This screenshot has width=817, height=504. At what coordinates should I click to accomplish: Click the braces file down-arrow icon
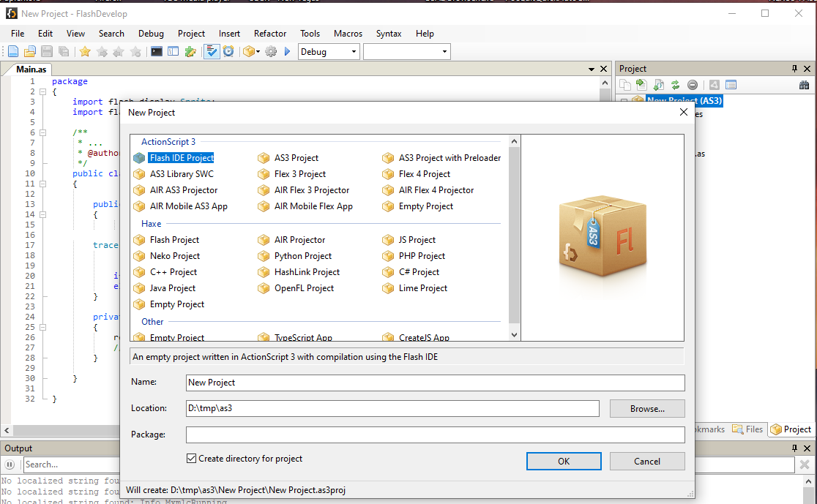click(659, 85)
